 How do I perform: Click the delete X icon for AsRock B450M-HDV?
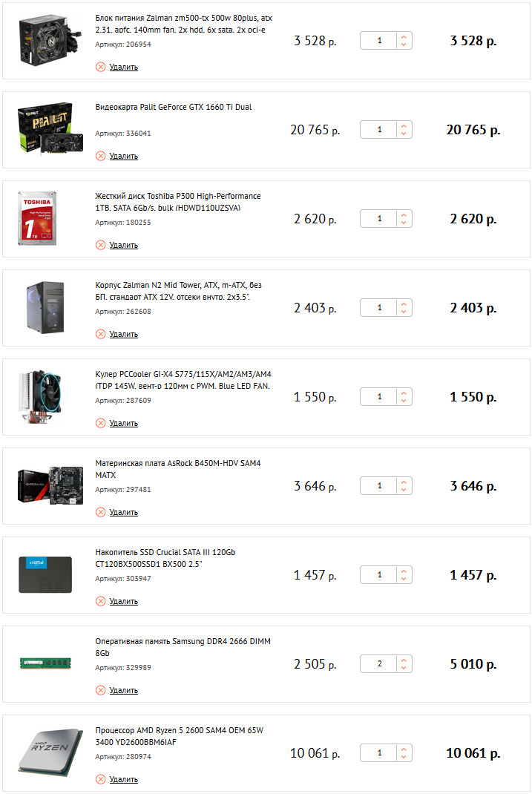pos(100,512)
